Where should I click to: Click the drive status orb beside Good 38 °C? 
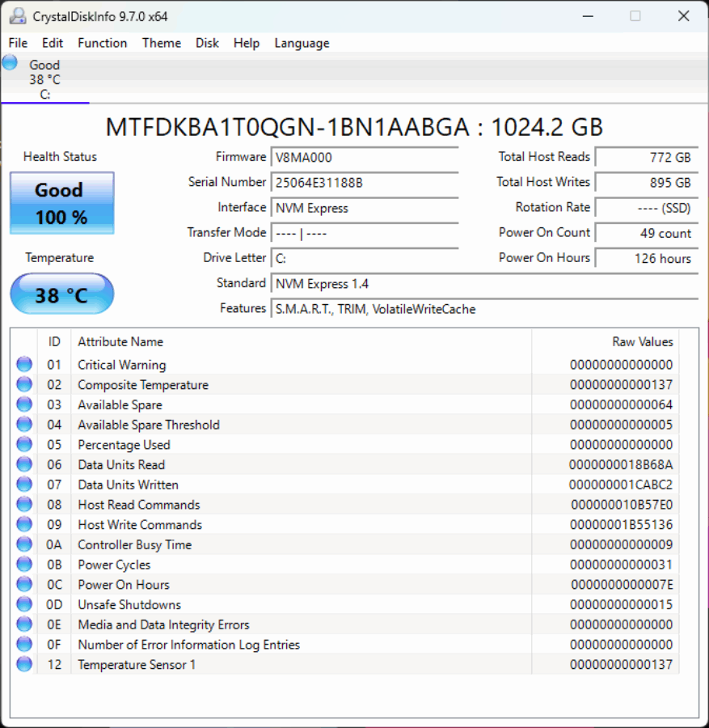click(x=10, y=62)
